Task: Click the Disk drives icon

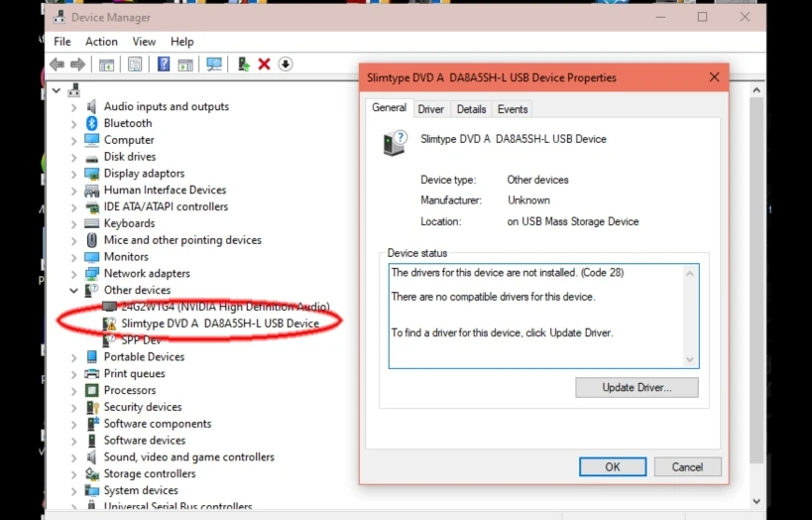Action: click(x=91, y=158)
